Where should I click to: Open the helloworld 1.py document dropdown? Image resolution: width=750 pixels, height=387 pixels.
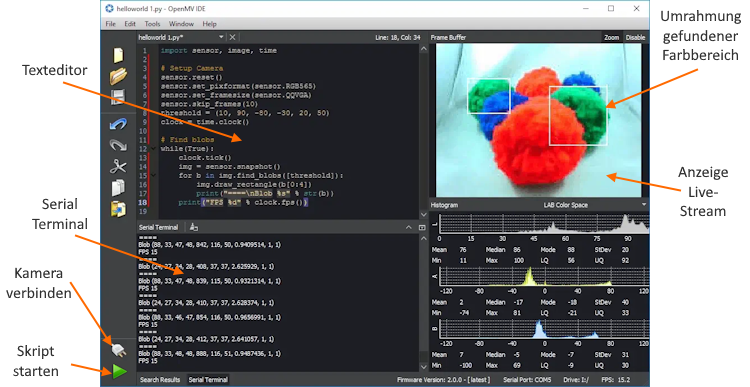click(221, 37)
